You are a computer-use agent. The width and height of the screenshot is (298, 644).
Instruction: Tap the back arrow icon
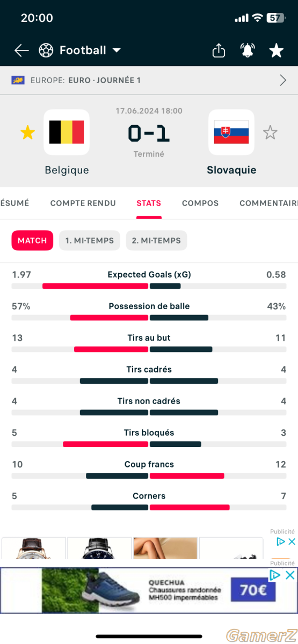tap(21, 50)
